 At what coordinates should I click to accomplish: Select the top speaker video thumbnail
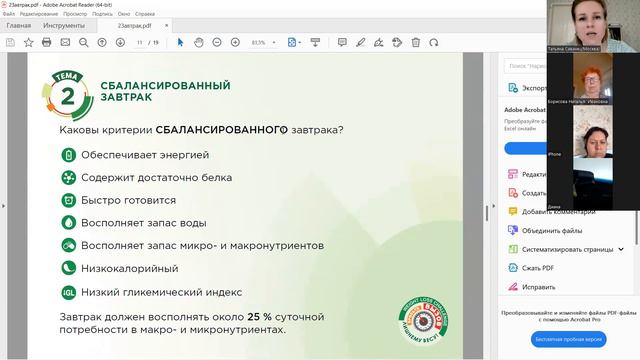click(x=593, y=26)
